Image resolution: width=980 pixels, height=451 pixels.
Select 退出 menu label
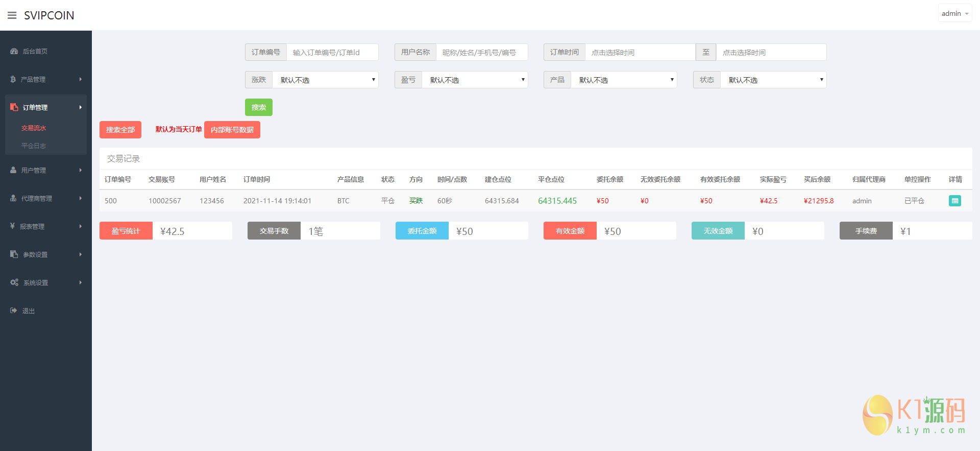coord(29,311)
